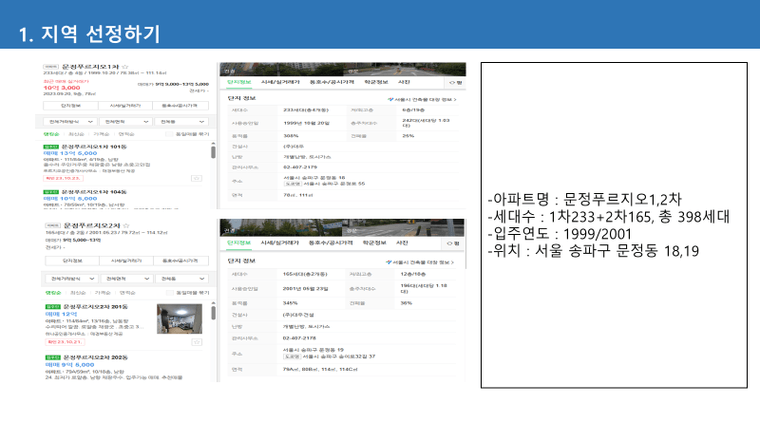Open street-view banner photo in upper pane

[343, 69]
